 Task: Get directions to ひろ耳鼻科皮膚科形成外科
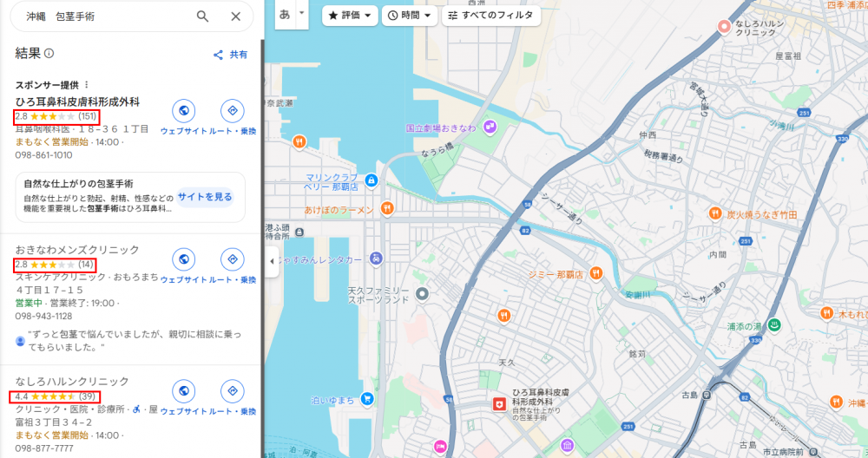(233, 111)
